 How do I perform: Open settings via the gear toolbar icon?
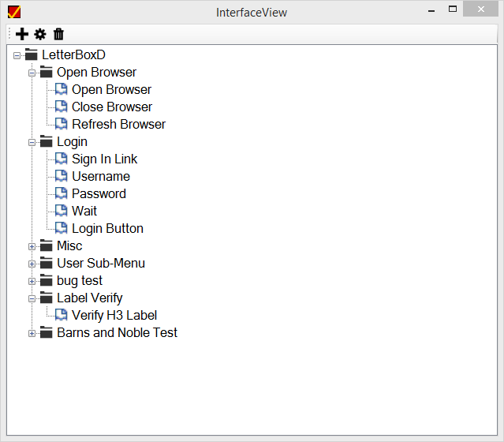[x=40, y=34]
